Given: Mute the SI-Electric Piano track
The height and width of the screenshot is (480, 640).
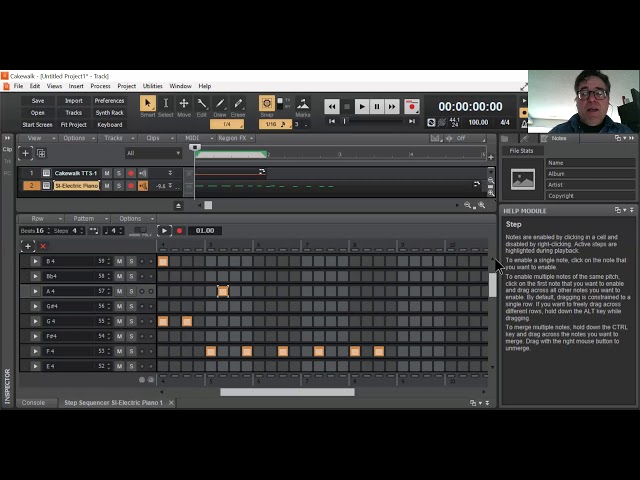Looking at the screenshot, I should [x=107, y=186].
